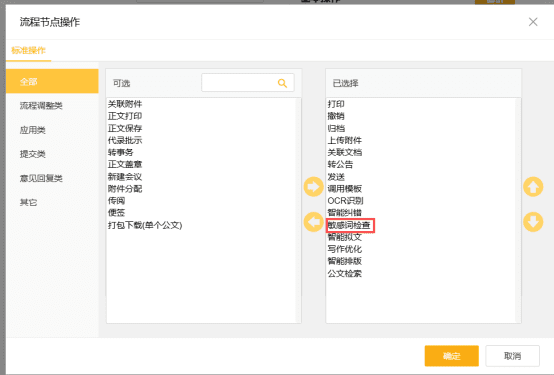Click the move-right arrow icon
554x375 pixels.
313,187
